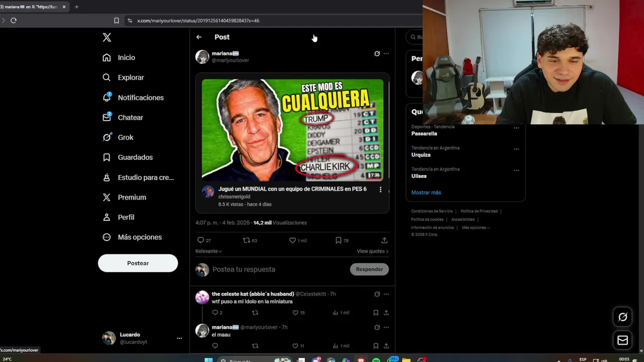Open more options for Ulises trend
The image size is (644, 362).
point(516,170)
